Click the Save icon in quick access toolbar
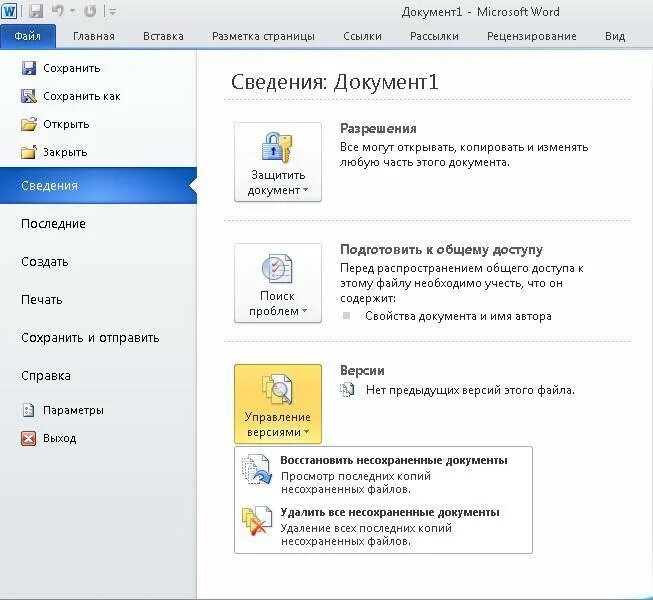The width and height of the screenshot is (653, 600). coord(36,11)
